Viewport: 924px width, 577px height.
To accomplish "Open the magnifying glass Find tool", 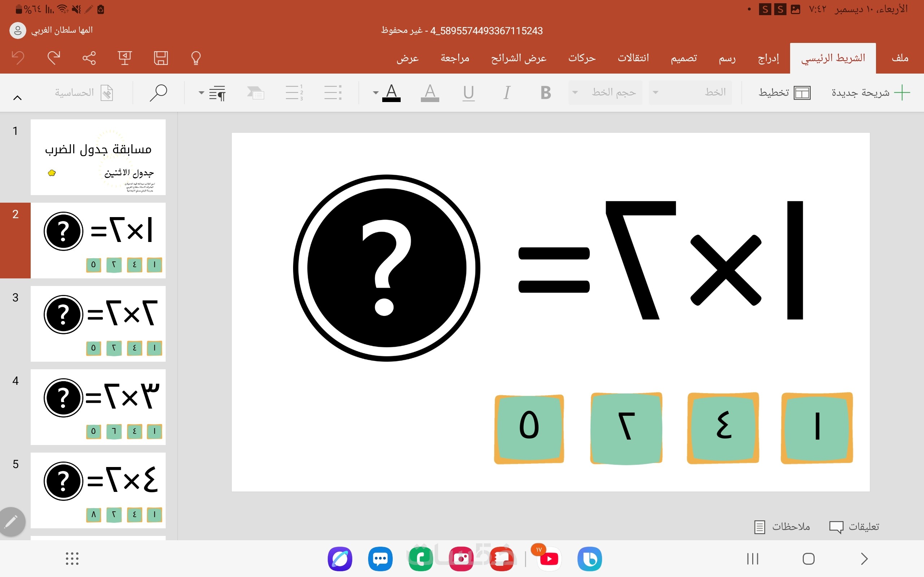I will pos(158,93).
